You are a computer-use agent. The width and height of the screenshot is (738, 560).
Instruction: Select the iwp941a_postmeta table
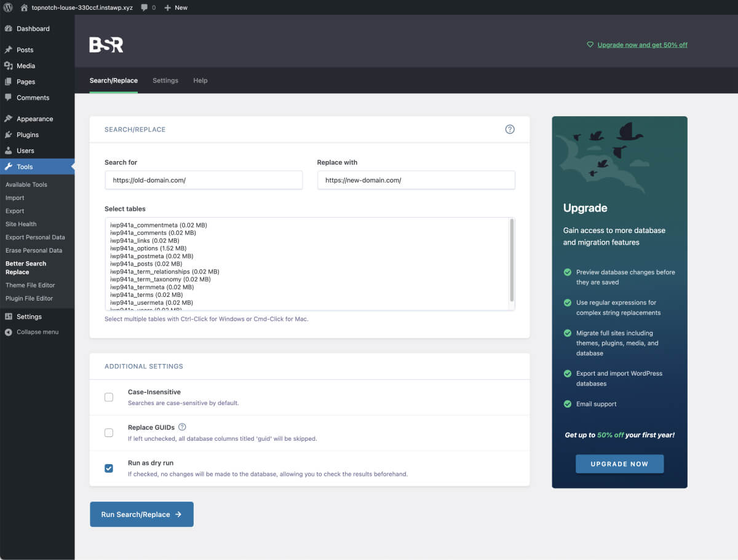coord(151,256)
